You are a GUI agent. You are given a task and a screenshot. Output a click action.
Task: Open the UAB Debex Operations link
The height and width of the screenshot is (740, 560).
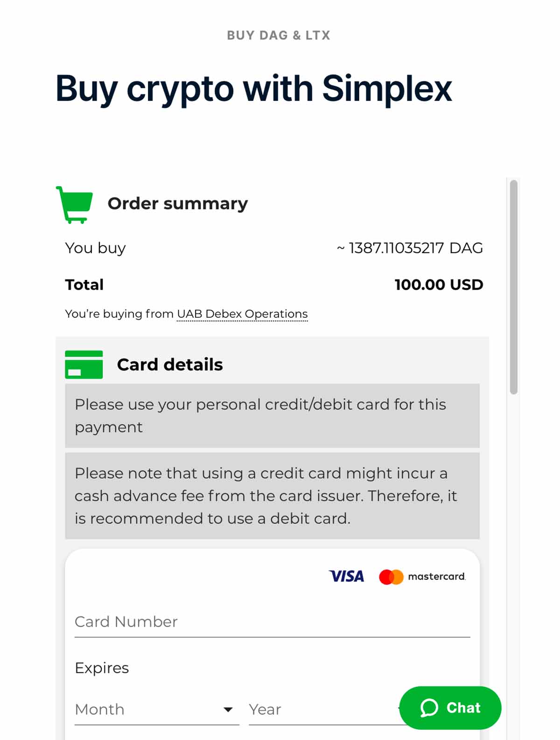[242, 314]
